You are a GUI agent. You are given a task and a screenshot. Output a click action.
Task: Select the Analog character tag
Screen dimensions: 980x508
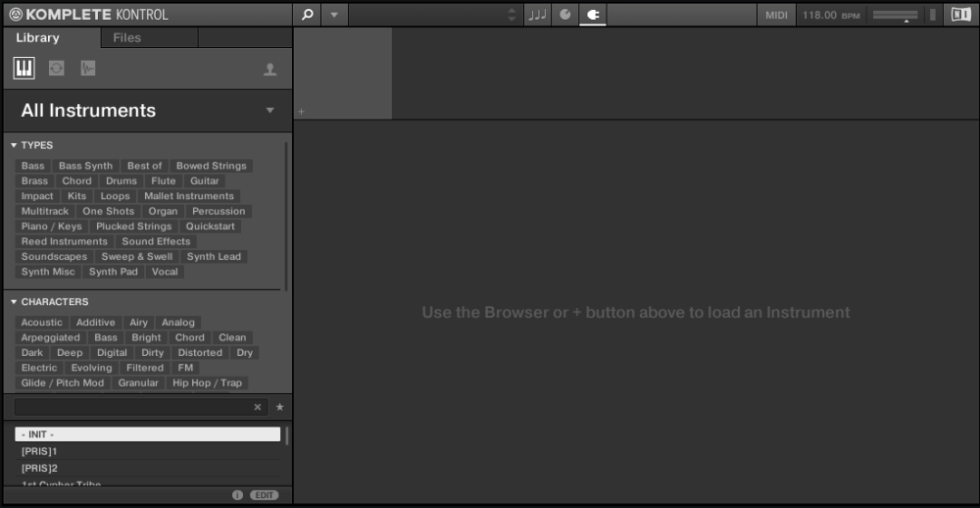[178, 323]
